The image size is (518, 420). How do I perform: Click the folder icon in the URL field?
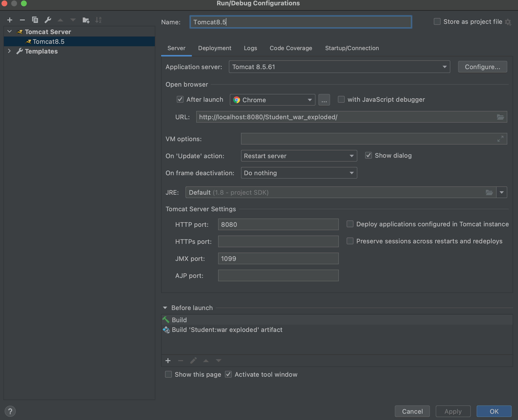click(500, 117)
